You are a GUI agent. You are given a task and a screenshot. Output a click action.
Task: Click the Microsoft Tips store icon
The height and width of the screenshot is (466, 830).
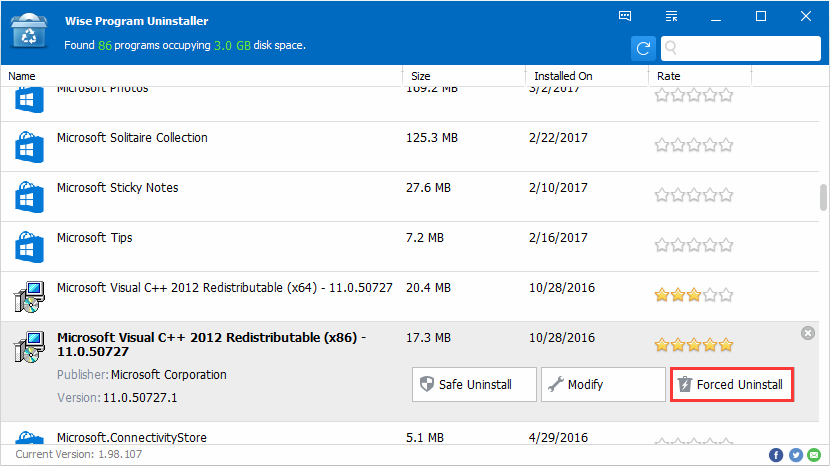[29, 247]
